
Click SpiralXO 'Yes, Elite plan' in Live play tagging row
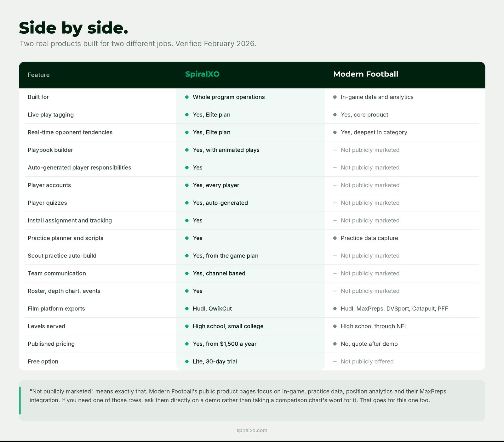(x=211, y=115)
